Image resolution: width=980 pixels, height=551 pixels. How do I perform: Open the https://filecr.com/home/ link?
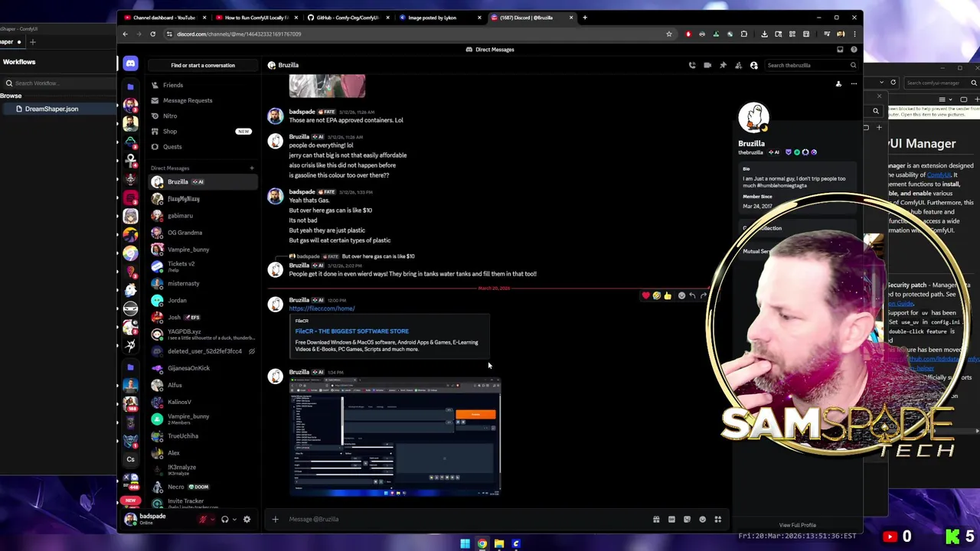coord(322,308)
